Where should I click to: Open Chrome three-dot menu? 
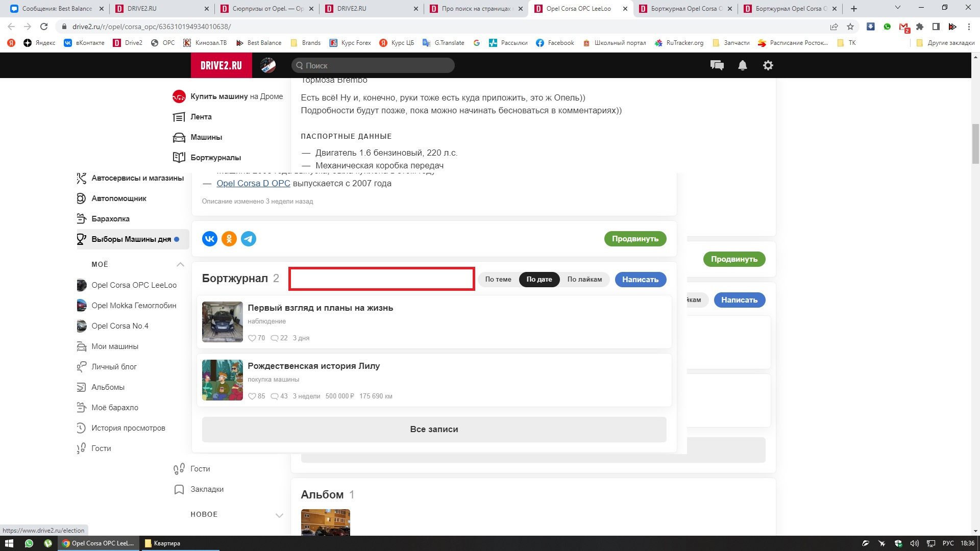[x=969, y=27]
